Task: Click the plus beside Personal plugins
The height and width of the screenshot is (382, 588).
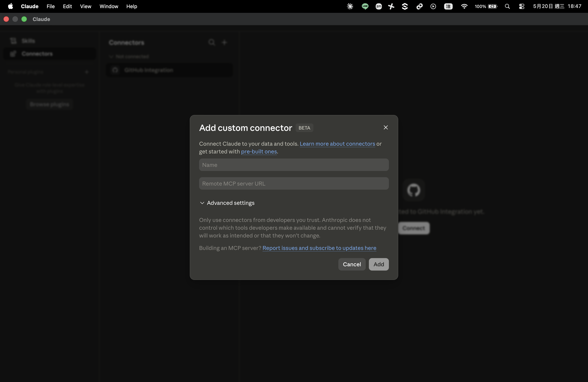Action: (87, 72)
